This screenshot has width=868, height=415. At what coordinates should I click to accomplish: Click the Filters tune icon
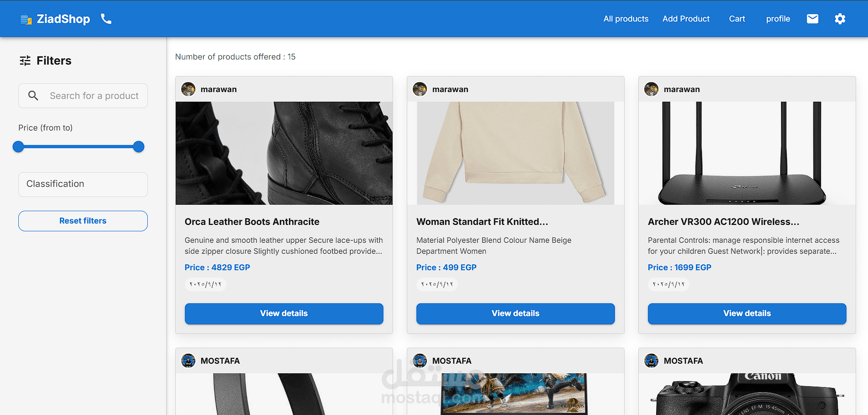click(25, 60)
